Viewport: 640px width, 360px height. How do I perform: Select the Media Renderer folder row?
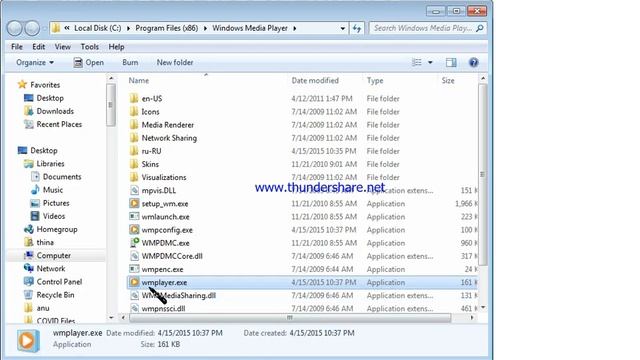coord(302,124)
